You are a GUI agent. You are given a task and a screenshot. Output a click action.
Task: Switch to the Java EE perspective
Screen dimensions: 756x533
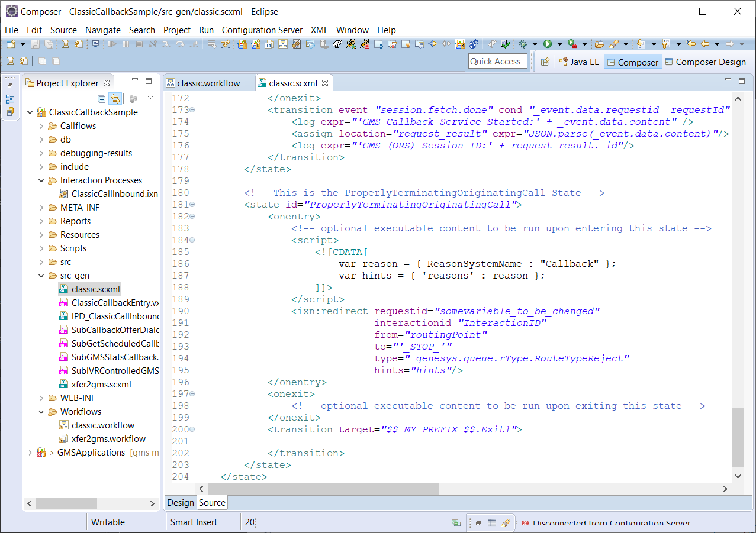click(x=579, y=62)
